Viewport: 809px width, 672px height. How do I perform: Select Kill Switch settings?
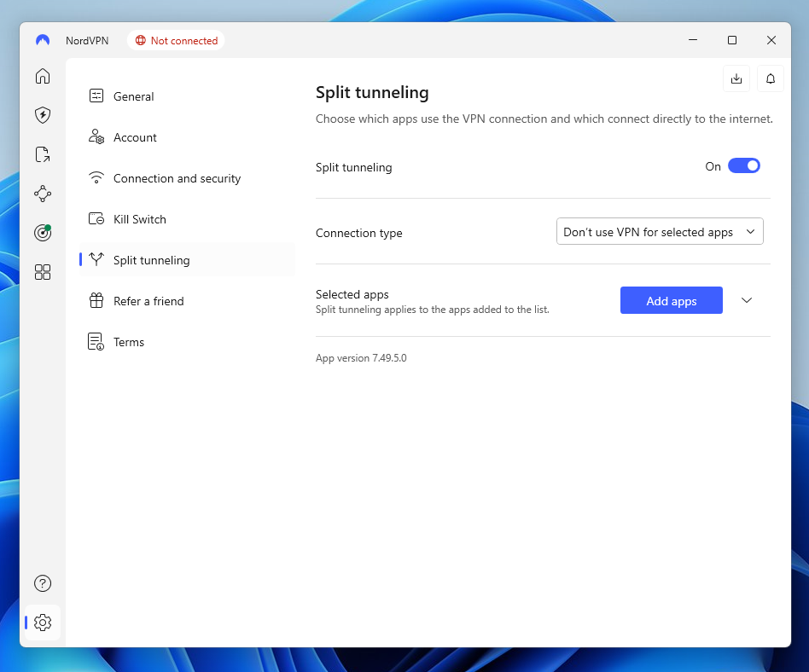point(187,219)
